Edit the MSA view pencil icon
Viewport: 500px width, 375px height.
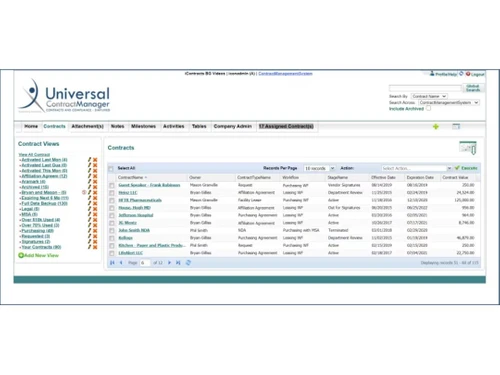89,214
